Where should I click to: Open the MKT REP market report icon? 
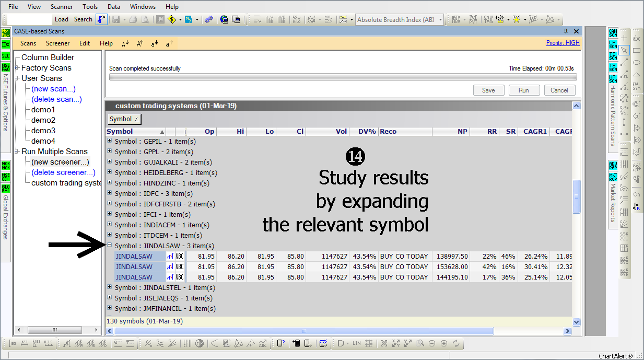pos(613,177)
